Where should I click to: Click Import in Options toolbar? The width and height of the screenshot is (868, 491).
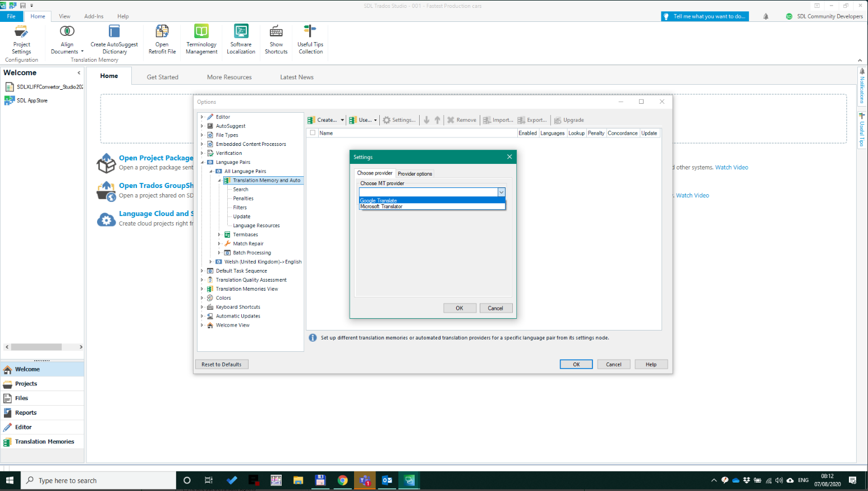[x=498, y=120]
